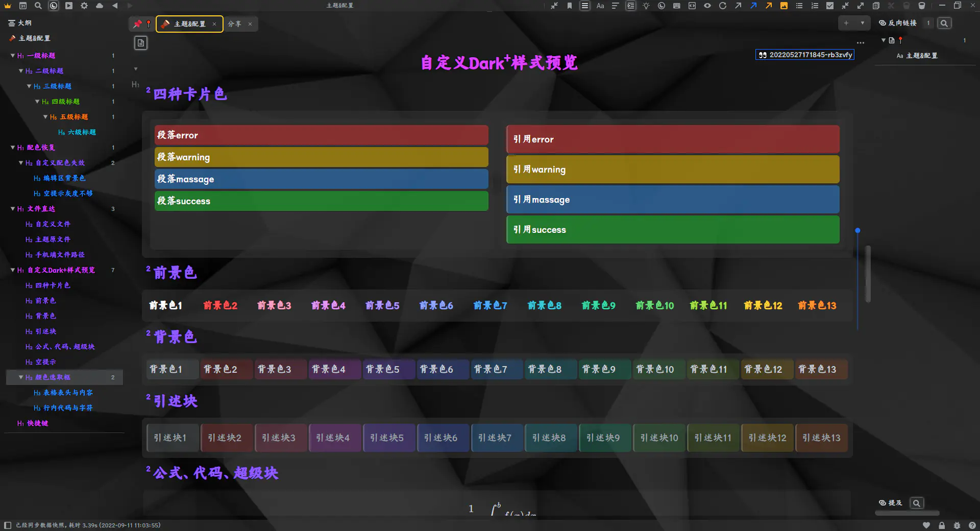
Task: Open the daily note calendar icon
Action: click(x=23, y=6)
